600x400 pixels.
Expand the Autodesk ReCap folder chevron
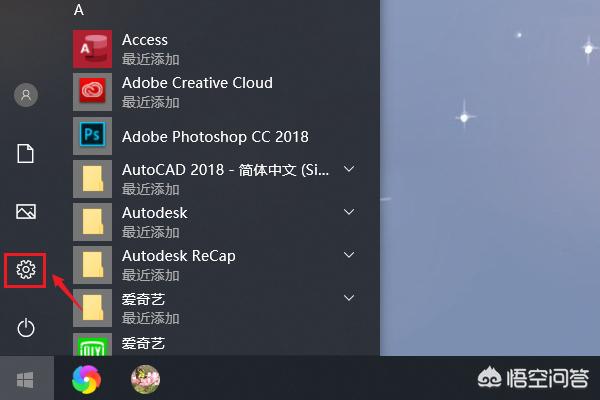tap(349, 255)
